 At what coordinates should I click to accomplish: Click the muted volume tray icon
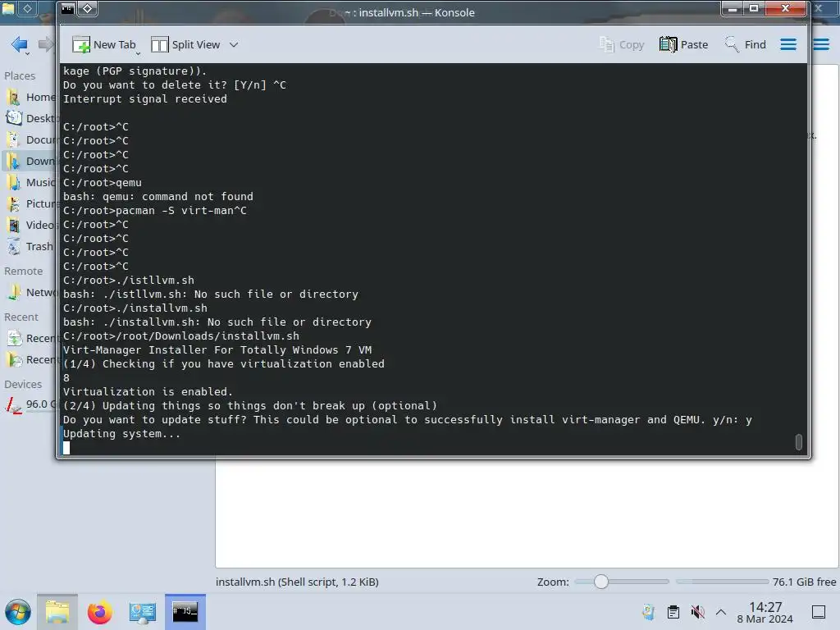697,612
